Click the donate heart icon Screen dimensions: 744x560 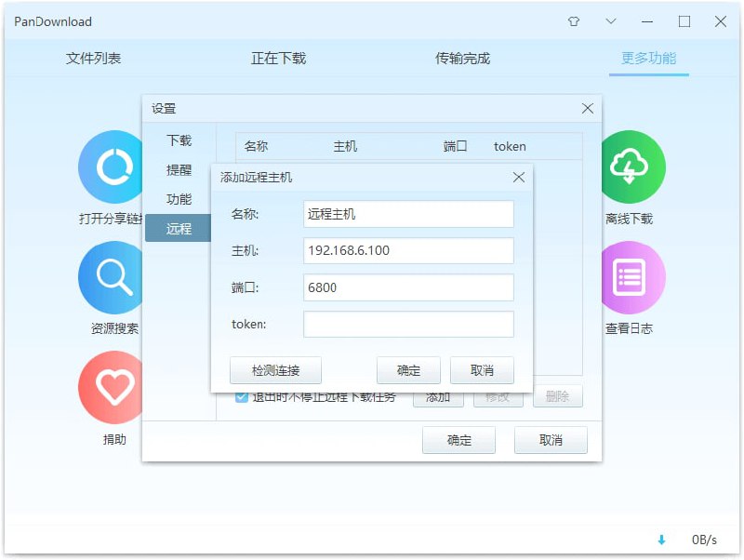(x=111, y=387)
